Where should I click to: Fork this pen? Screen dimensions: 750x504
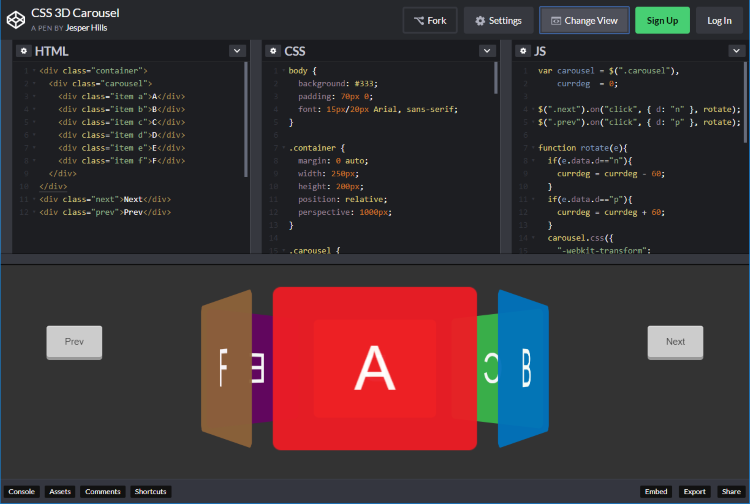pyautogui.click(x=430, y=20)
